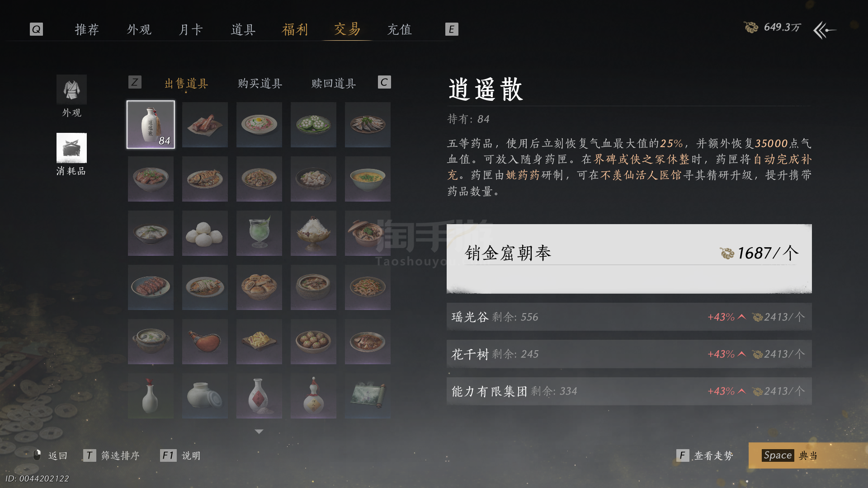868x488 pixels.
Task: Open the 外观 appearance category icon
Action: click(x=71, y=89)
